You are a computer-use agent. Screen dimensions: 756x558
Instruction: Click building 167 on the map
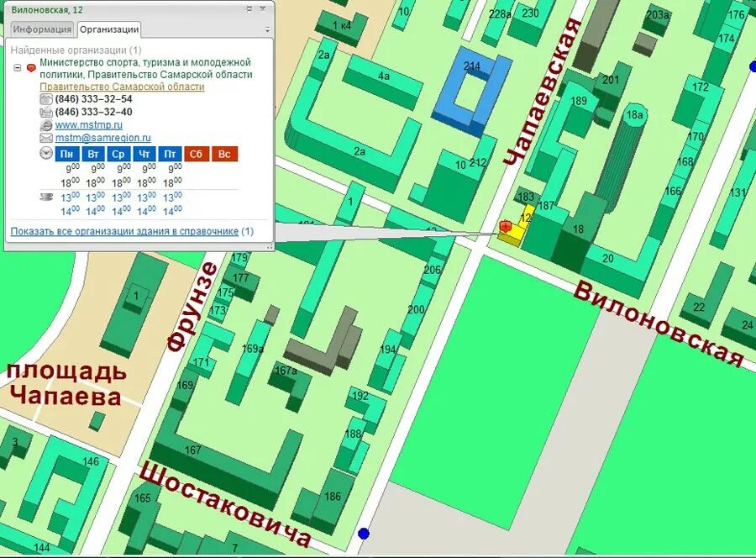coord(193,450)
